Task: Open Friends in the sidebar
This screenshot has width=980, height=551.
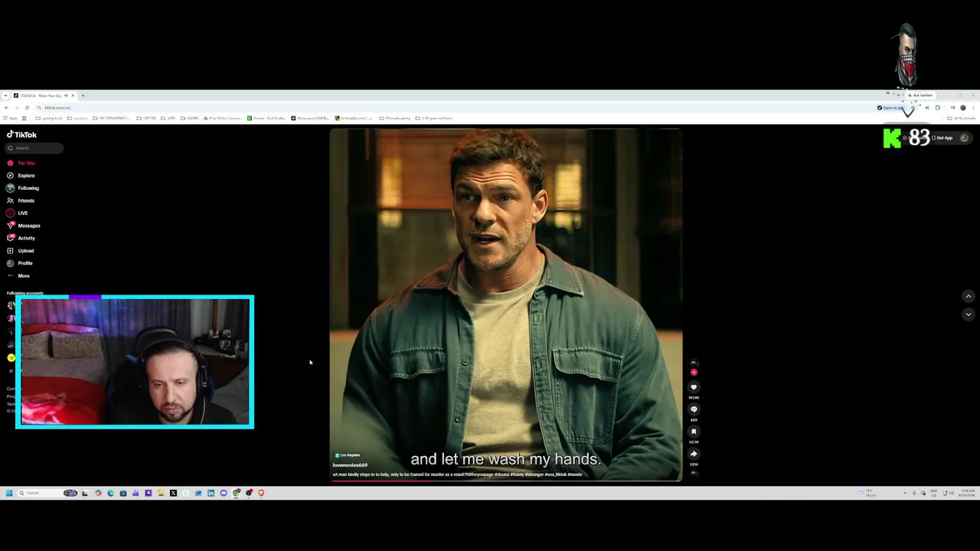Action: point(21,201)
